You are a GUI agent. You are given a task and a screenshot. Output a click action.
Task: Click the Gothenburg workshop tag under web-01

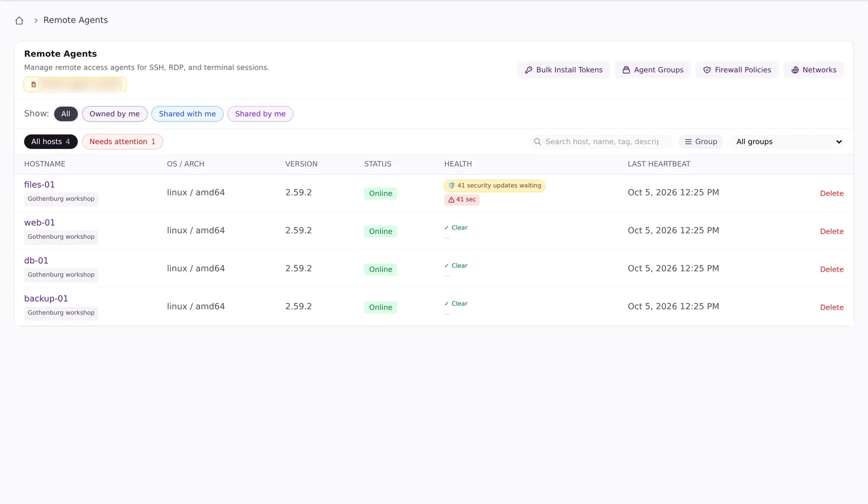coord(61,237)
